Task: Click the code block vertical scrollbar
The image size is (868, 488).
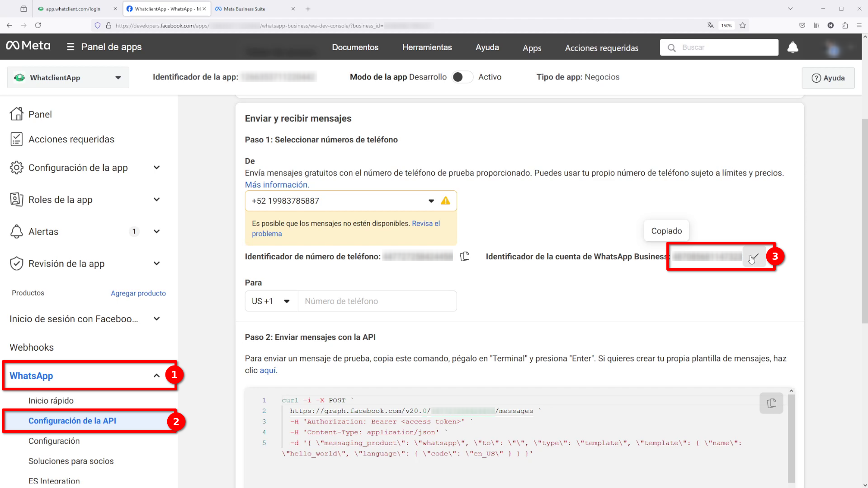Action: pos(791,437)
